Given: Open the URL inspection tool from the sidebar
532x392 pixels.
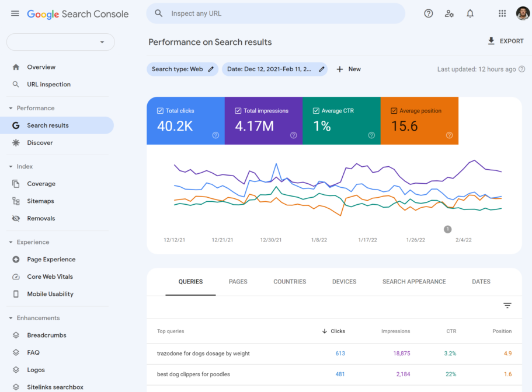Looking at the screenshot, I should [x=48, y=84].
